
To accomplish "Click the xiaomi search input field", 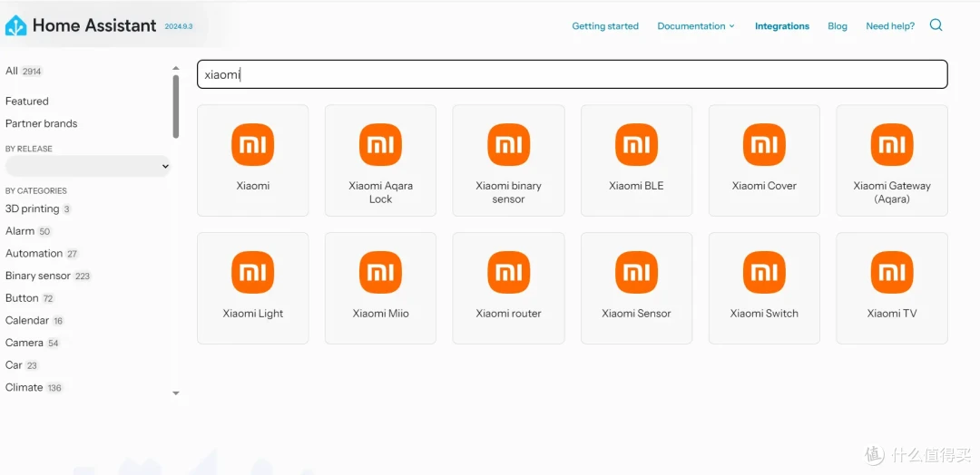I will click(x=572, y=74).
